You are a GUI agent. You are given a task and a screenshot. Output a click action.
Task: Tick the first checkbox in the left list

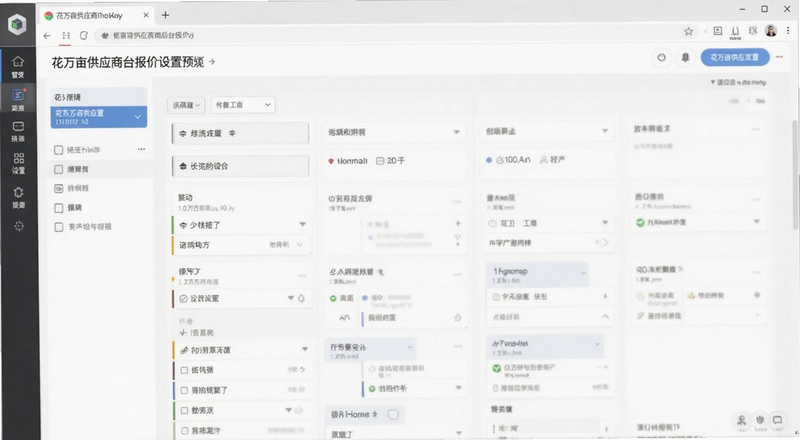pyautogui.click(x=58, y=150)
